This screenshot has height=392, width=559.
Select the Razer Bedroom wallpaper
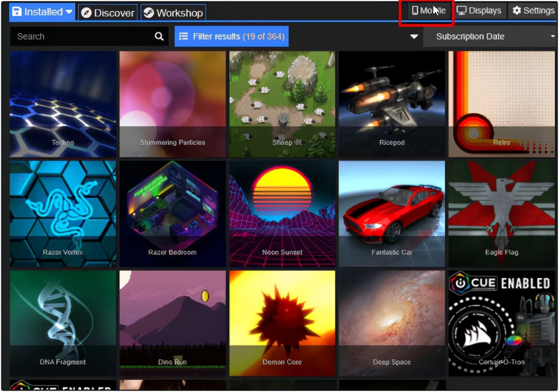coord(172,214)
